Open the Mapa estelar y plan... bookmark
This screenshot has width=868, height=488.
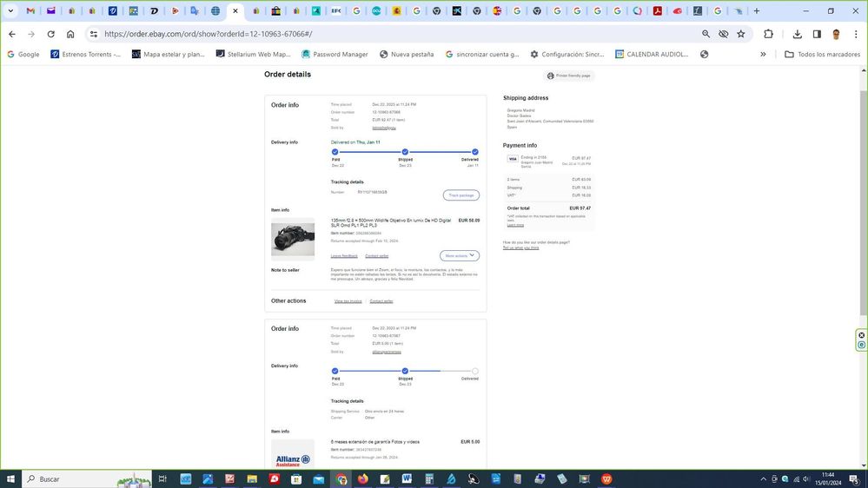click(x=169, y=54)
